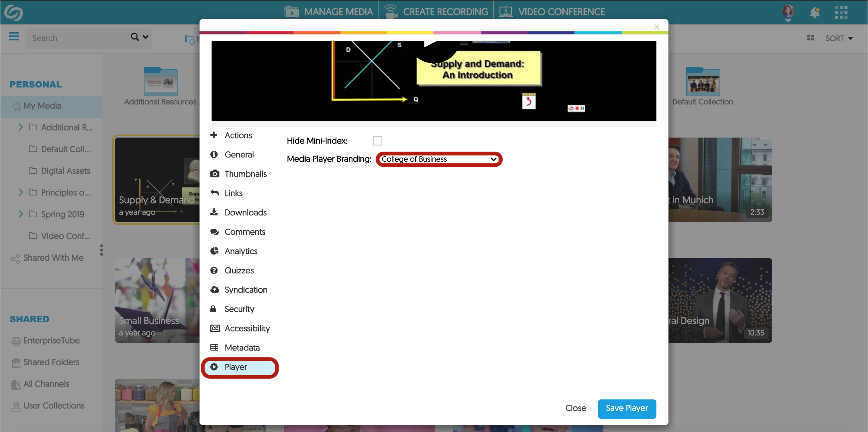Click the search magnifier icon
This screenshot has height=432, width=868.
point(134,37)
